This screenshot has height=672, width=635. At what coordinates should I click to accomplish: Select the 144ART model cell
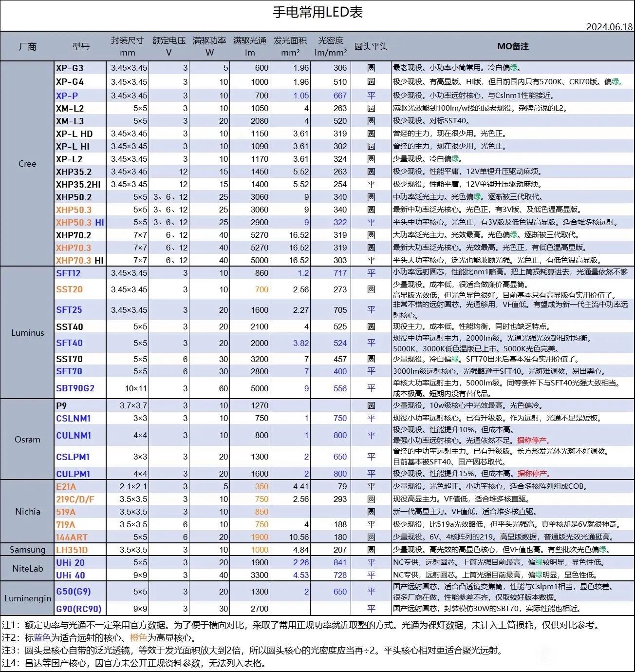(80, 537)
